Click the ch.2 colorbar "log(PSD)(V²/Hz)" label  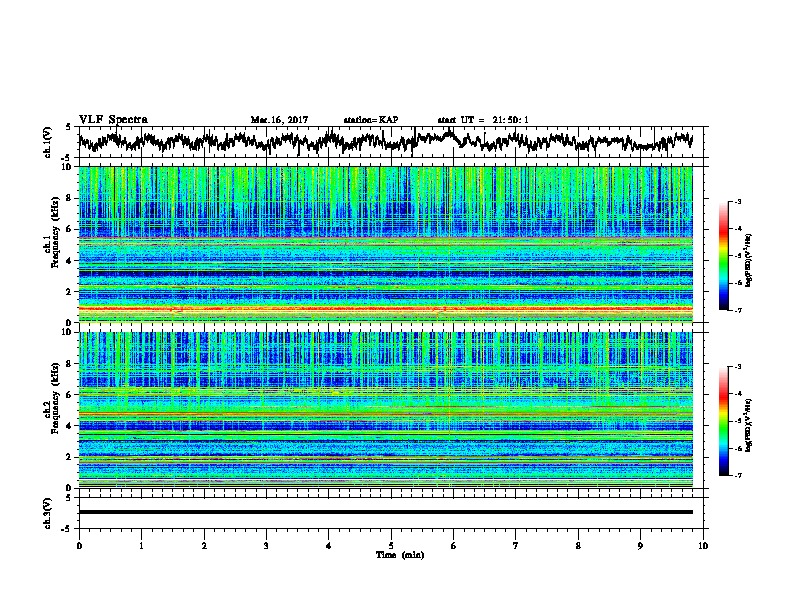[749, 424]
